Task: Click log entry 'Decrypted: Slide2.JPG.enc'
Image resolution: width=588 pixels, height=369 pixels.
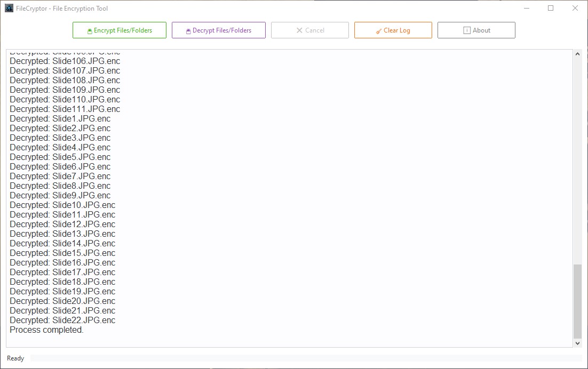Action: pos(60,129)
